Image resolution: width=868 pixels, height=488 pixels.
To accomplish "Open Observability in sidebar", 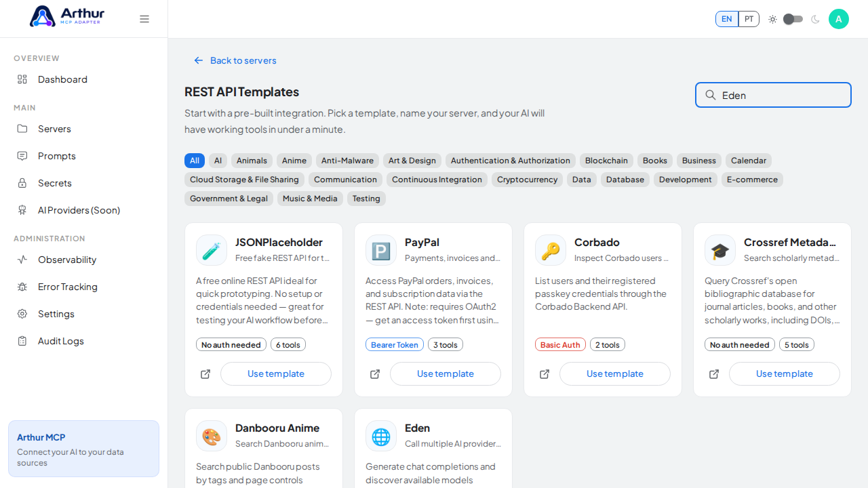I will pos(84,260).
